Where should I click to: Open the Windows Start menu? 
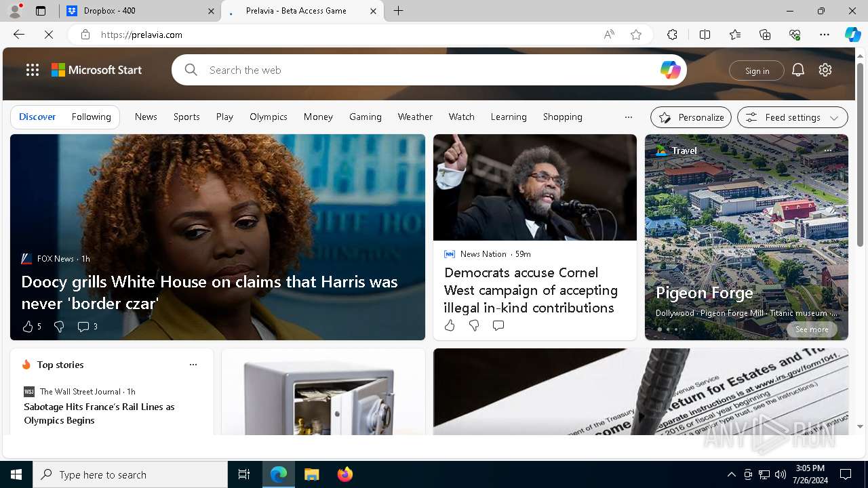(x=16, y=474)
